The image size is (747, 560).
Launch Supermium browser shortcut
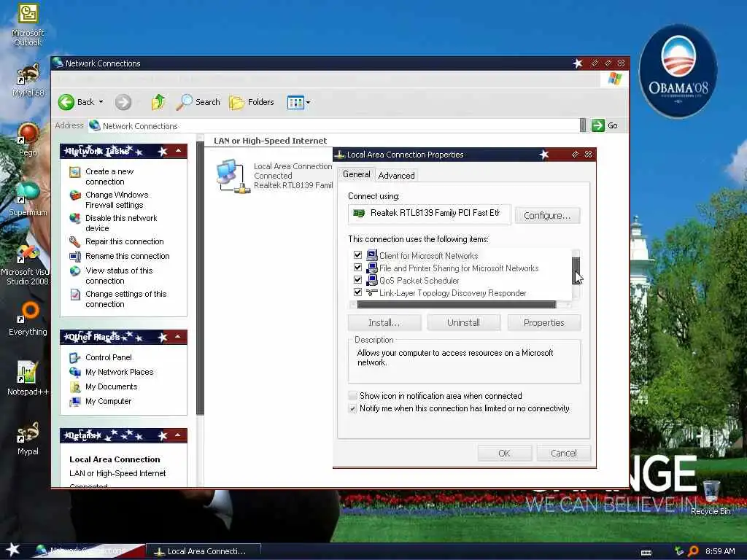(x=28, y=199)
